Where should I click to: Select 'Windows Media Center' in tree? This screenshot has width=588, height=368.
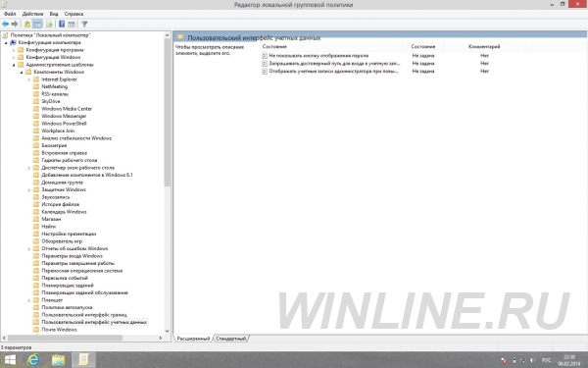[67, 109]
